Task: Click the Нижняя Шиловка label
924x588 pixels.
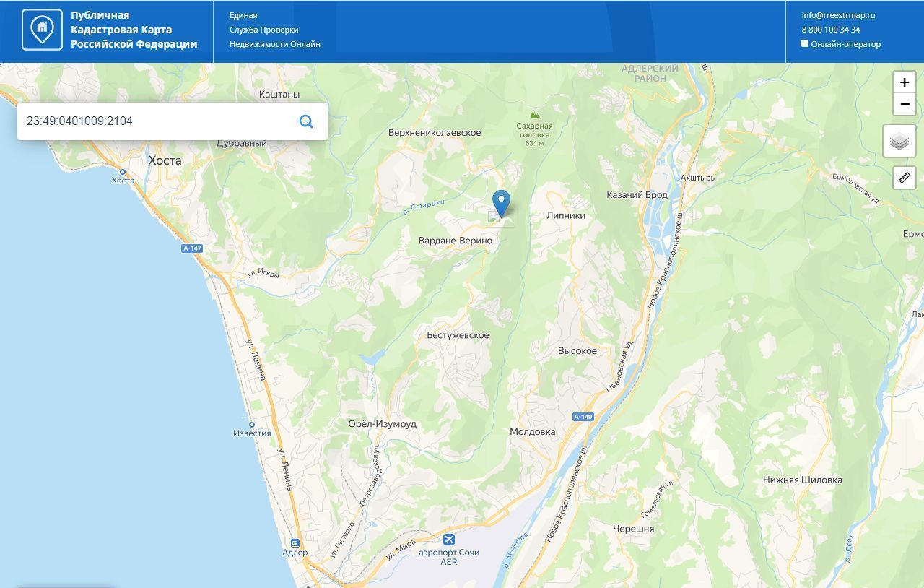Action: [803, 480]
